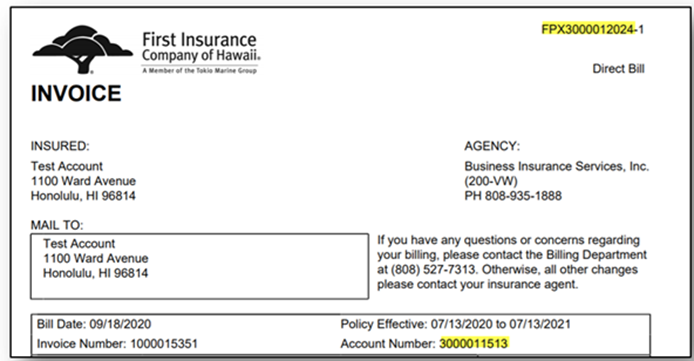Click the First Insurance Company of Hawaii name
Viewport: 694px width, 361px height.
[201, 47]
